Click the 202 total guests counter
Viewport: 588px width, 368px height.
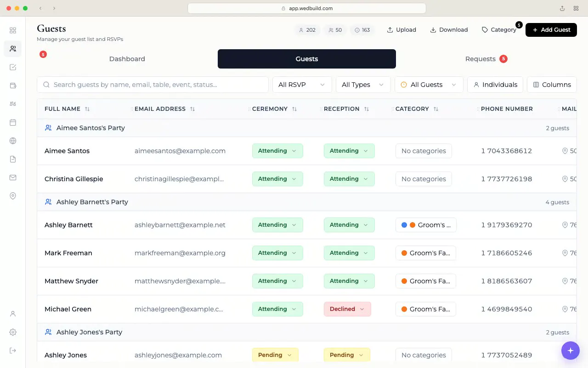pos(307,30)
